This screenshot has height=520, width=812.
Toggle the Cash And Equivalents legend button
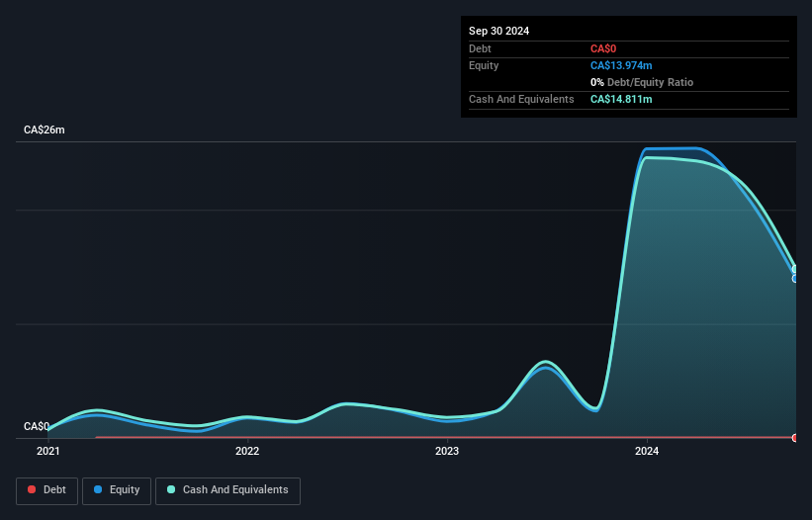click(x=227, y=490)
